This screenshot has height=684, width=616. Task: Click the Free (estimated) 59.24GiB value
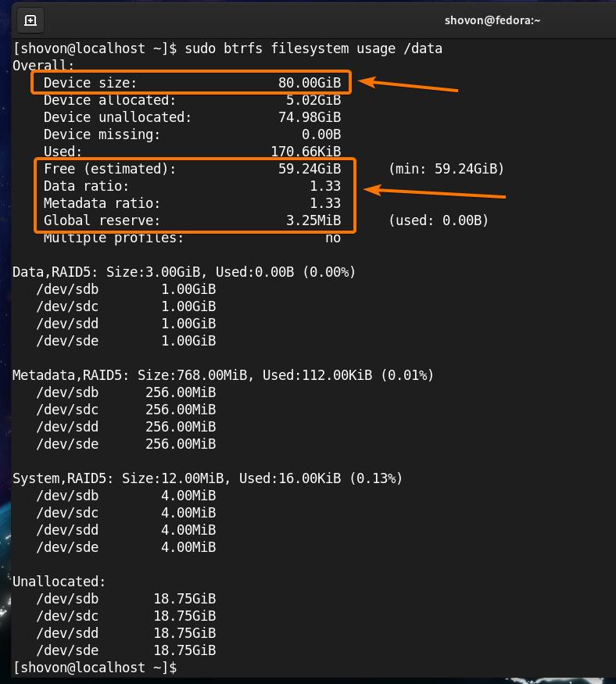pyautogui.click(x=310, y=169)
